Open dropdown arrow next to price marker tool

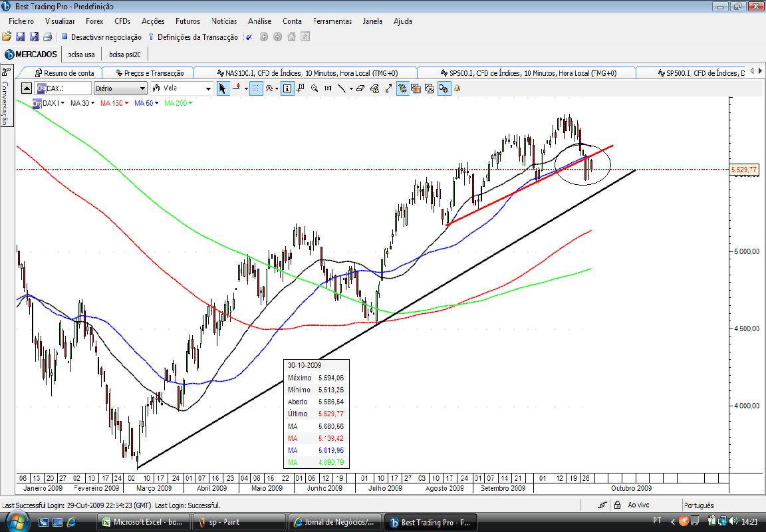coord(246,89)
